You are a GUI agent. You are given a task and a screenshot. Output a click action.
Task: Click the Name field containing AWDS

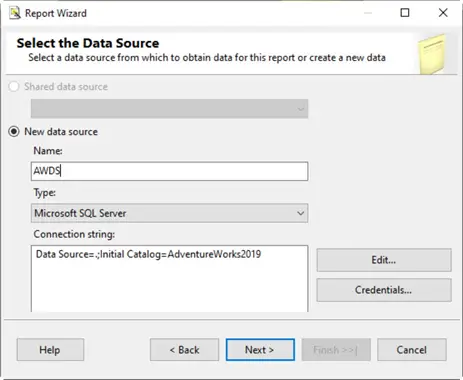(x=169, y=171)
